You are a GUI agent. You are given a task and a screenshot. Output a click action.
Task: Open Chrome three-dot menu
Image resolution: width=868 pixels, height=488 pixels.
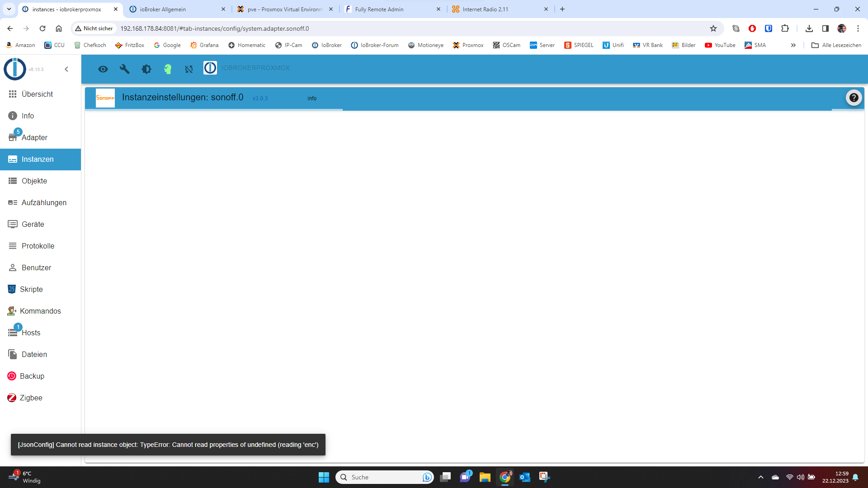point(858,28)
